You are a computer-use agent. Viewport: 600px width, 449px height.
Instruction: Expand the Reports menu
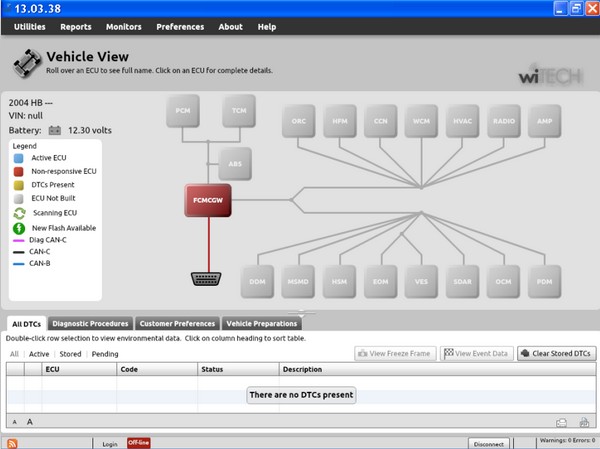click(x=76, y=27)
